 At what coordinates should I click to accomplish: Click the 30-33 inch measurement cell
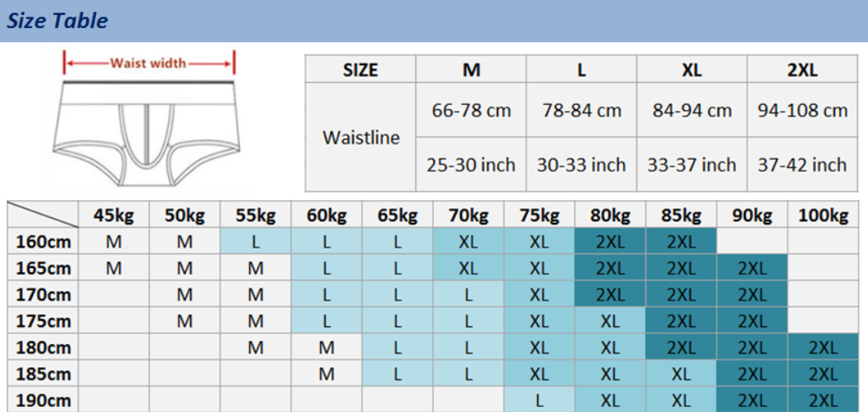[x=581, y=165]
